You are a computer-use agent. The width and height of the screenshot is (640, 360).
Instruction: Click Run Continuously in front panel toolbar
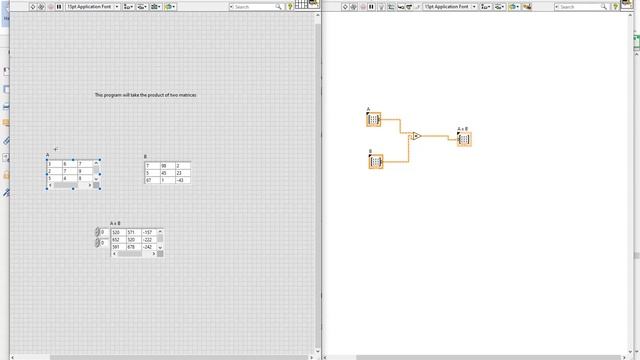[41, 7]
